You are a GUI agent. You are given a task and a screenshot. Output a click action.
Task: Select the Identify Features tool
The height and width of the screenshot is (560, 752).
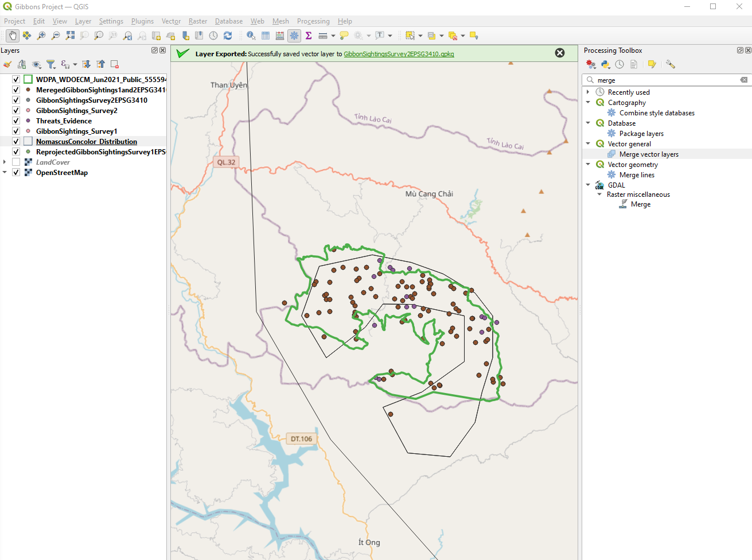(251, 36)
